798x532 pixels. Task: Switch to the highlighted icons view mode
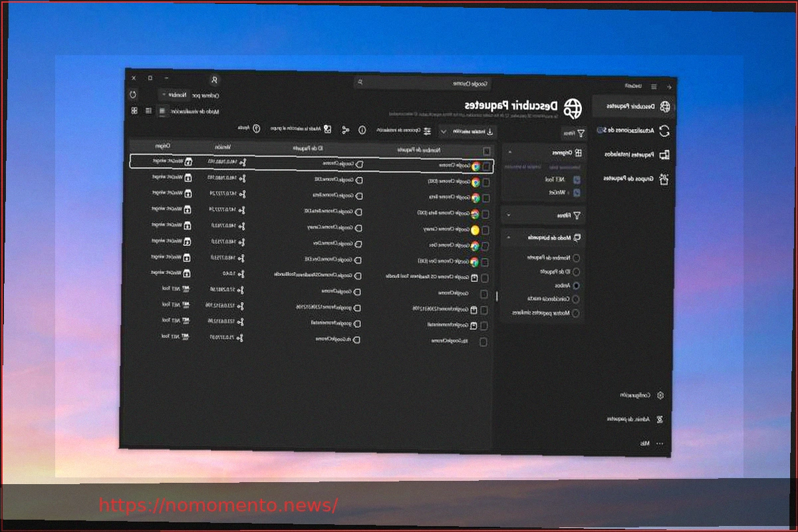coord(162,111)
